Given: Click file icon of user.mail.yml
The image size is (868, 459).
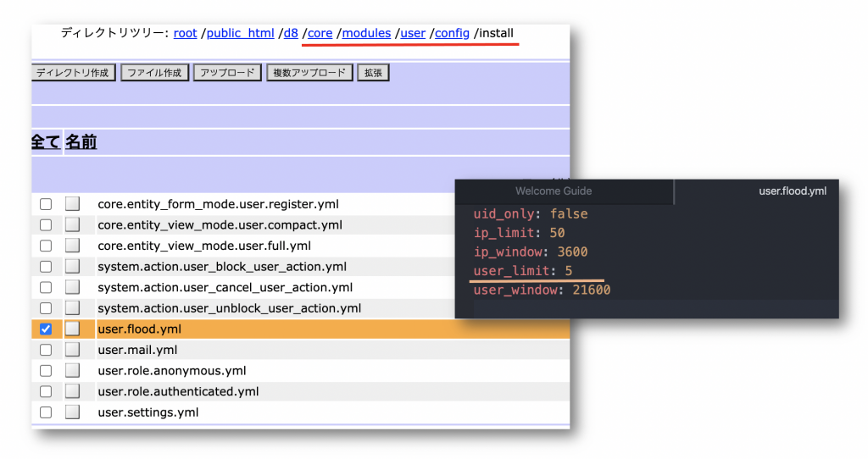Looking at the screenshot, I should click(73, 350).
